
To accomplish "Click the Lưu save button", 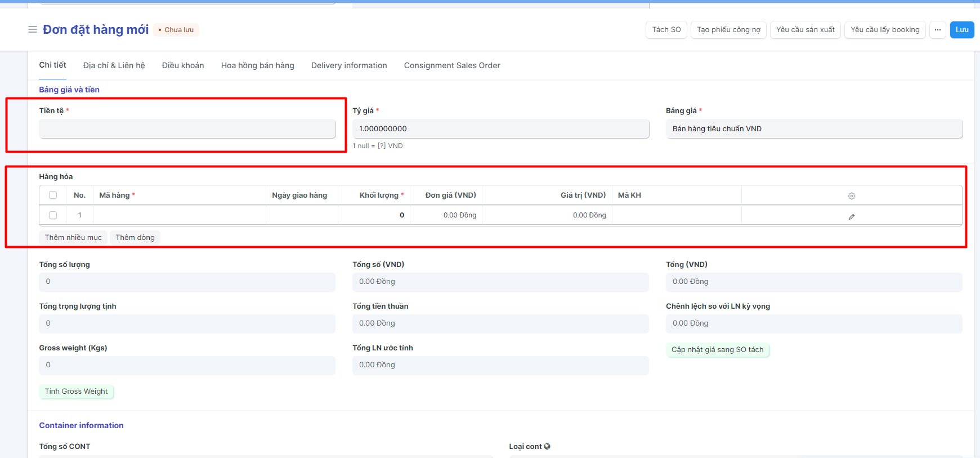I will tap(961, 30).
